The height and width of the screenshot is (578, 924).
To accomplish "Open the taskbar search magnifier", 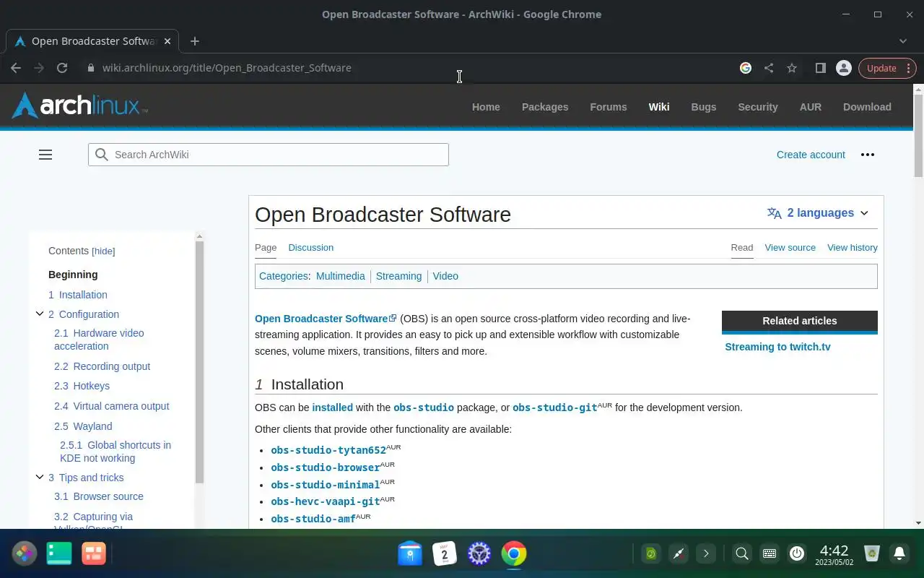I will pos(741,553).
